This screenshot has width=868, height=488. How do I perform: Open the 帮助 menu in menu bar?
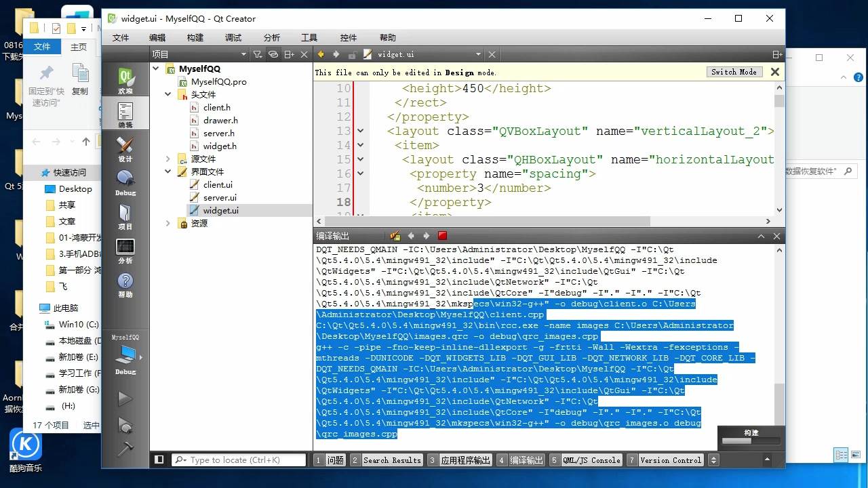[388, 38]
